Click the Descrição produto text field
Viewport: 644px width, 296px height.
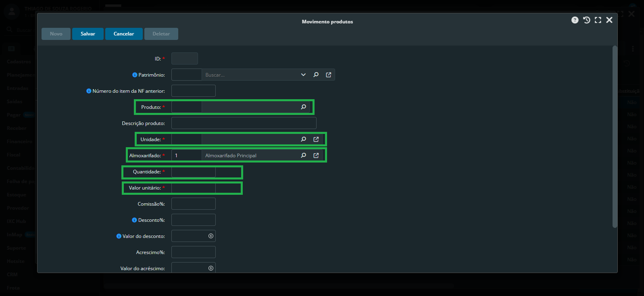coord(244,123)
